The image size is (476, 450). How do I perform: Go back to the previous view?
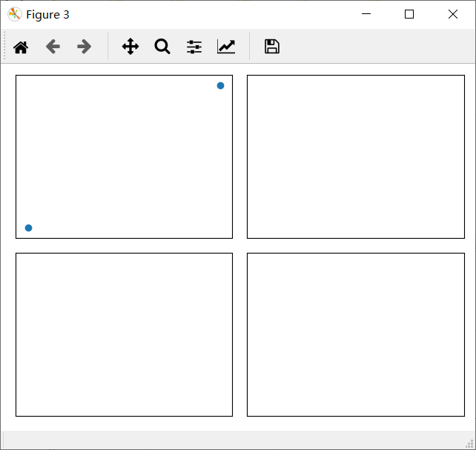53,47
